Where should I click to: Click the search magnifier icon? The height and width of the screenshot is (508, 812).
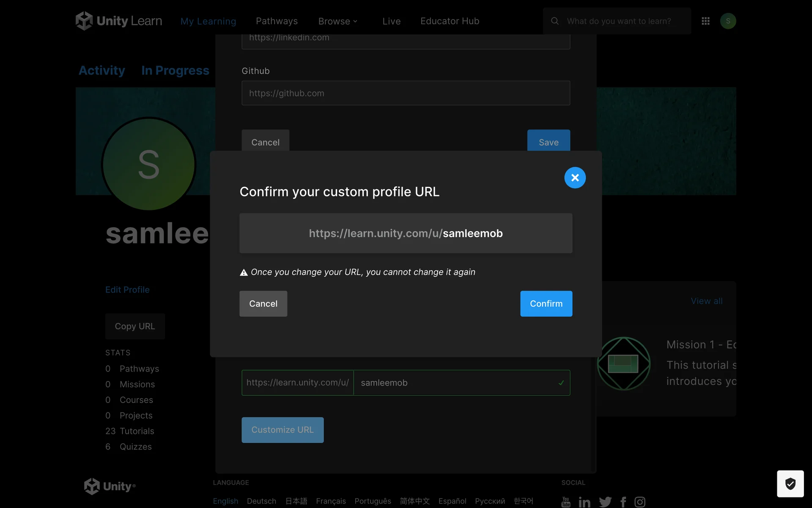[555, 21]
